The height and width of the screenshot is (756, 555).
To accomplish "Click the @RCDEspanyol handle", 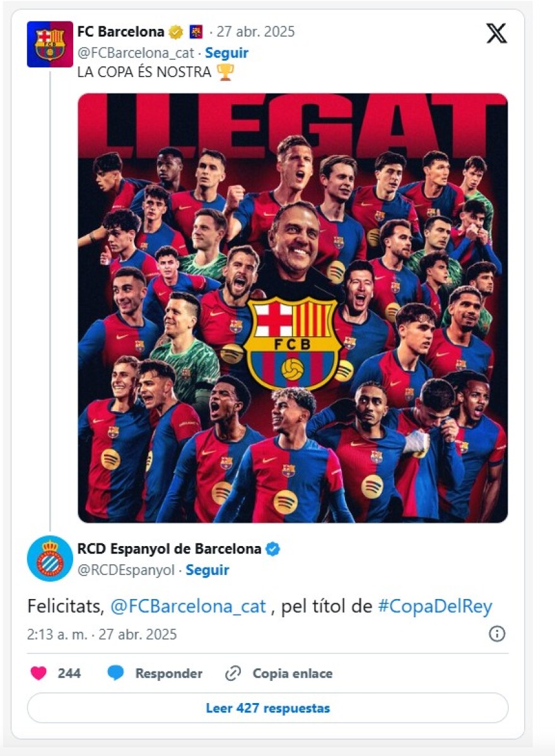I will 126,571.
